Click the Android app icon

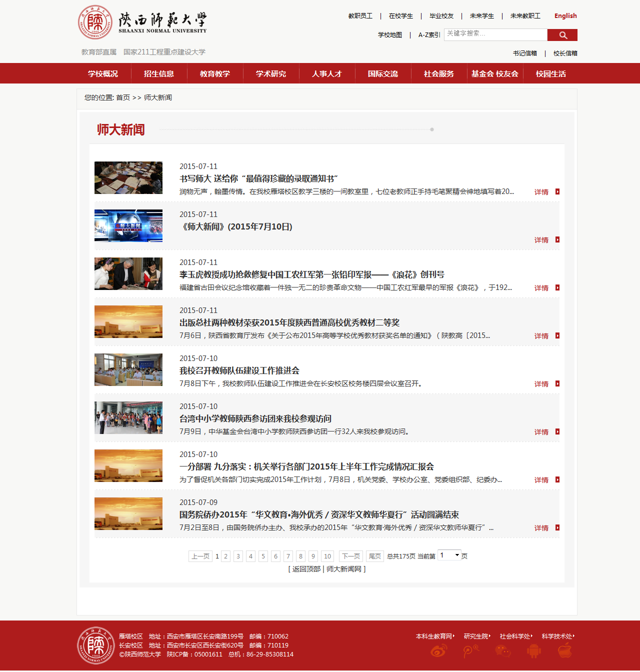coord(533,651)
